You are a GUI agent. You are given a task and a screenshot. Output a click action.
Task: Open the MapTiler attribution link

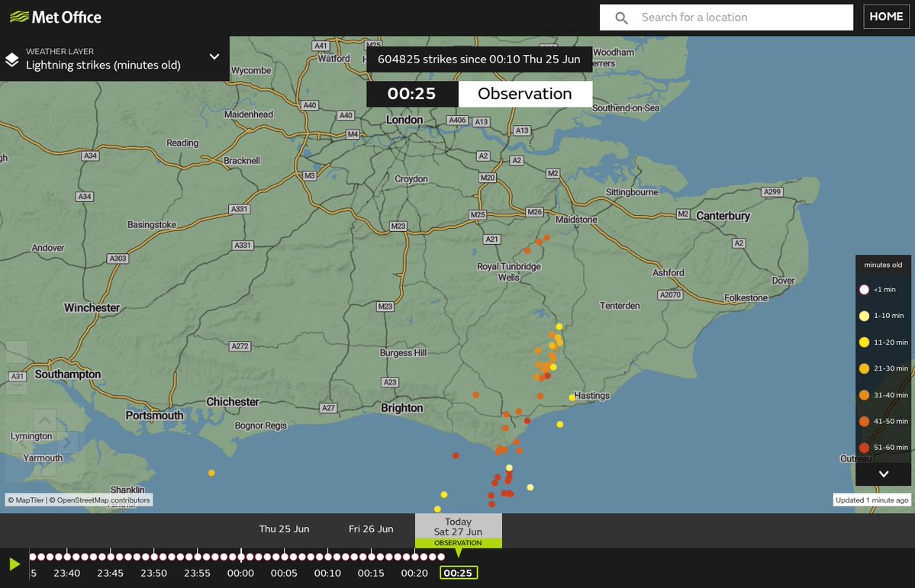click(26, 500)
